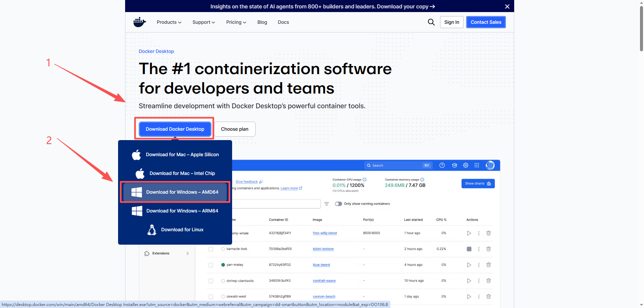The image size is (644, 308).
Task: Delete the shrimp-clamtastic container
Action: click(x=489, y=281)
